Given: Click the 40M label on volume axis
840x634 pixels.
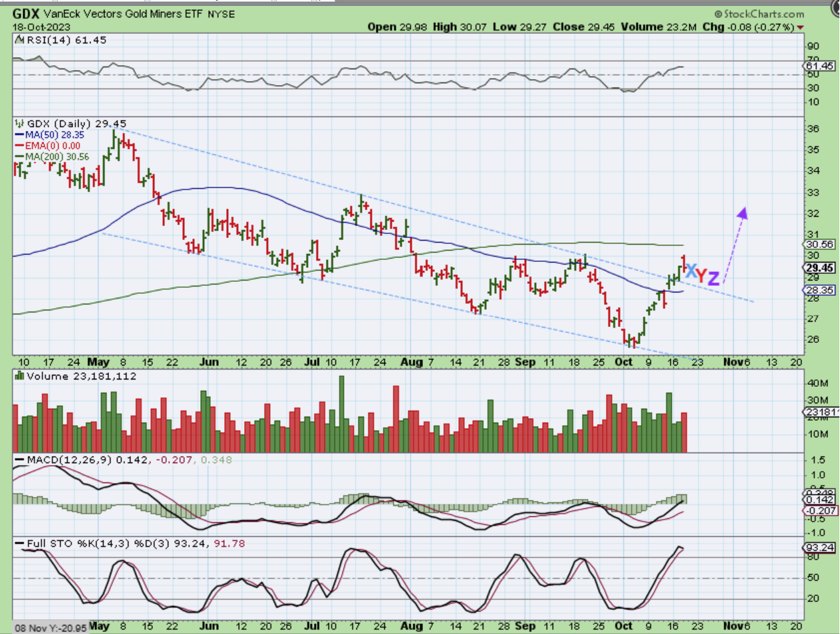Looking at the screenshot, I should click(818, 383).
